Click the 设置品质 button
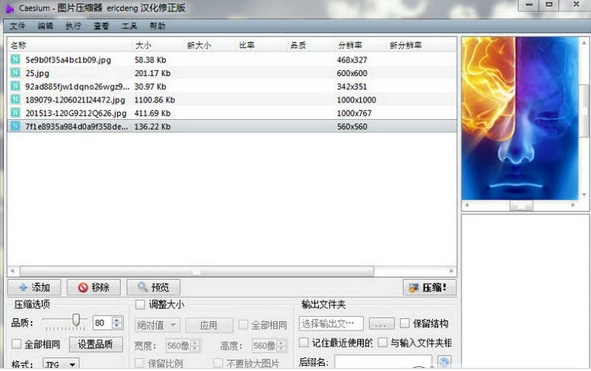 (x=96, y=344)
